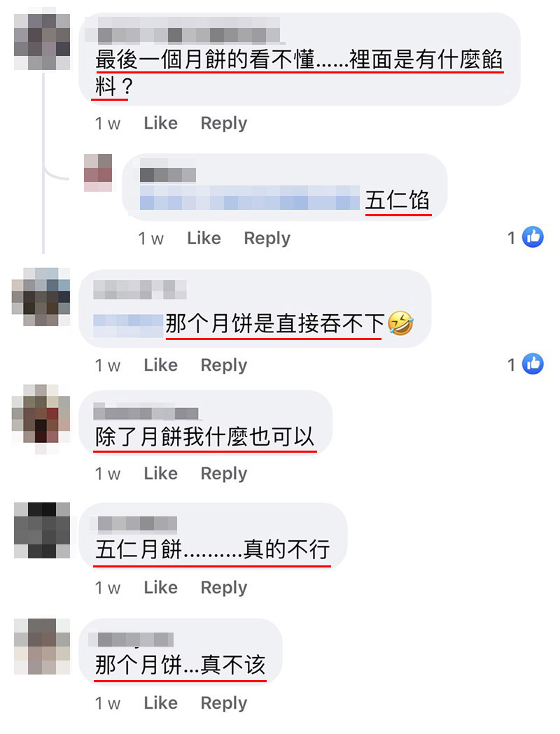This screenshot has width=560, height=734.
Task: Reply to the 那个月饼...真不该 comment
Action: coord(224,704)
